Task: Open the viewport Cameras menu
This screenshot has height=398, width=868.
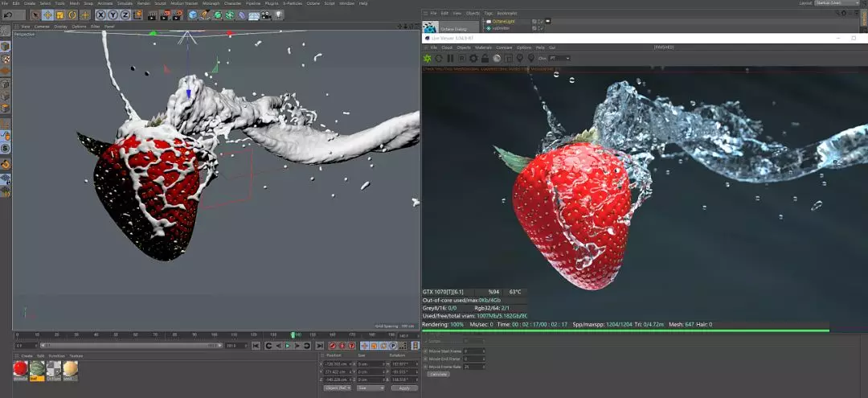Action: 42,26
